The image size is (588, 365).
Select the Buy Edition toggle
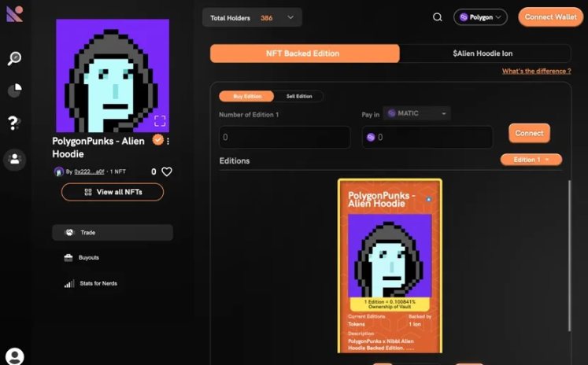246,96
